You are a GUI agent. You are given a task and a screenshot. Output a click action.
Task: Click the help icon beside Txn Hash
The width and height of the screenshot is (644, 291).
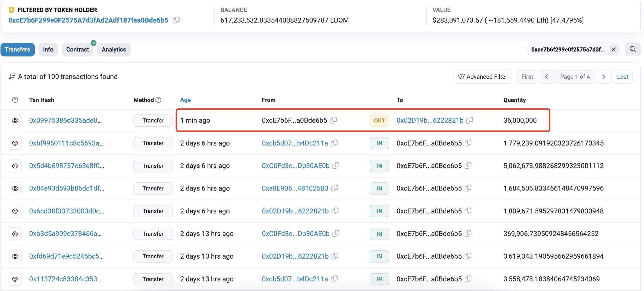coord(15,100)
